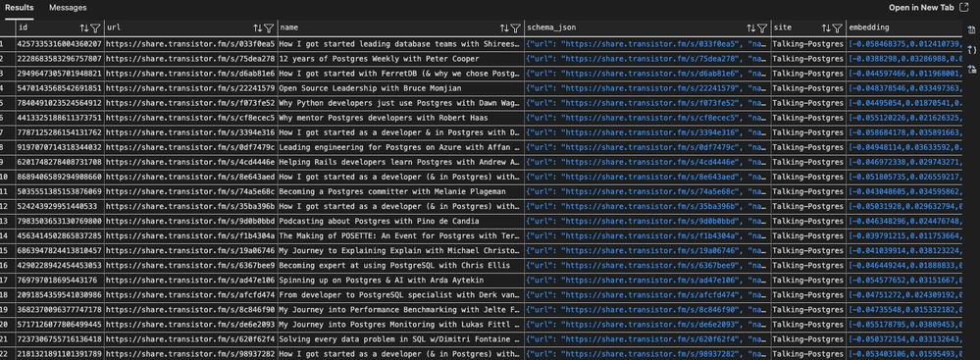Open schema_json cell containing 22241579 url
Image resolution: width=980 pixels, height=360 pixels.
pyautogui.click(x=646, y=88)
